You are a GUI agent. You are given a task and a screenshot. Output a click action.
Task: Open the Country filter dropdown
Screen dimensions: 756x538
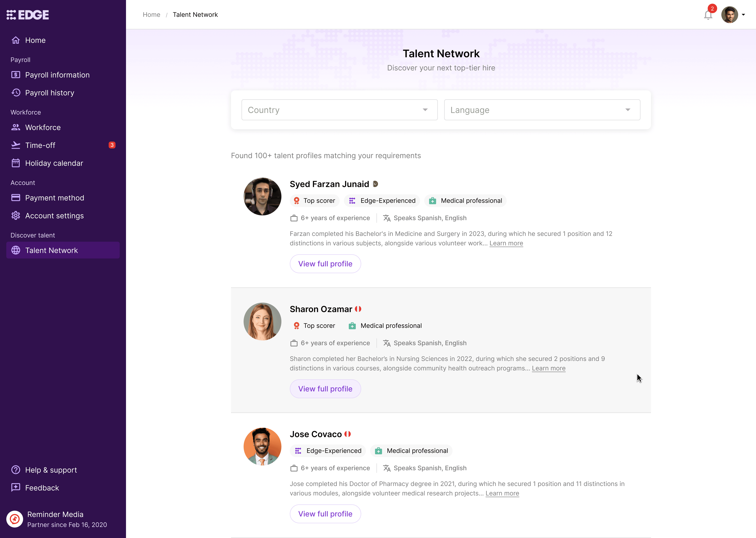coord(339,110)
